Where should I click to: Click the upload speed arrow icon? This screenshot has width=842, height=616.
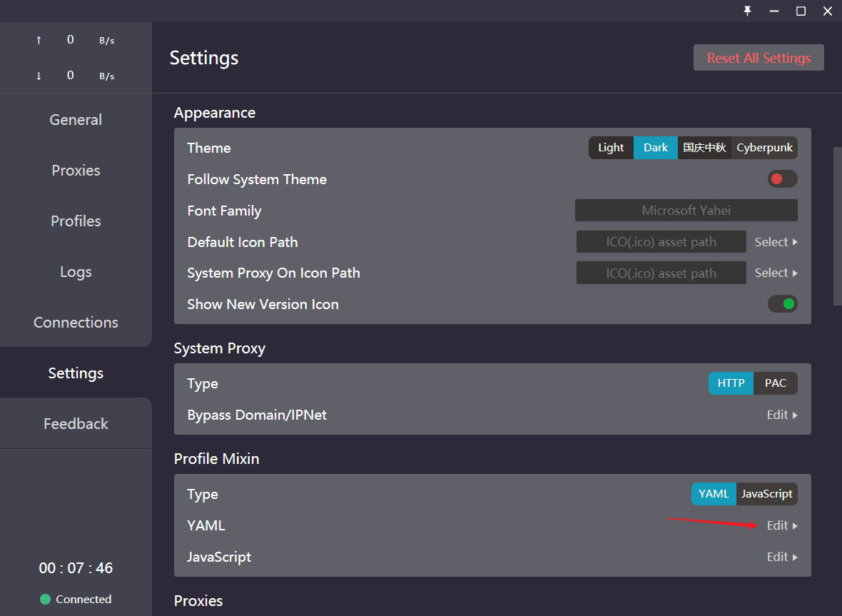[39, 40]
